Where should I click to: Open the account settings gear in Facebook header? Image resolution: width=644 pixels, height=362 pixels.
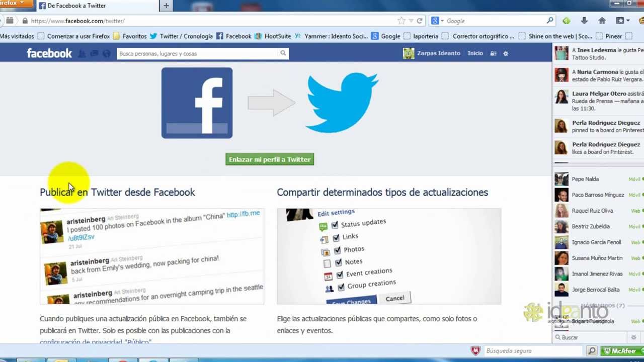point(506,53)
